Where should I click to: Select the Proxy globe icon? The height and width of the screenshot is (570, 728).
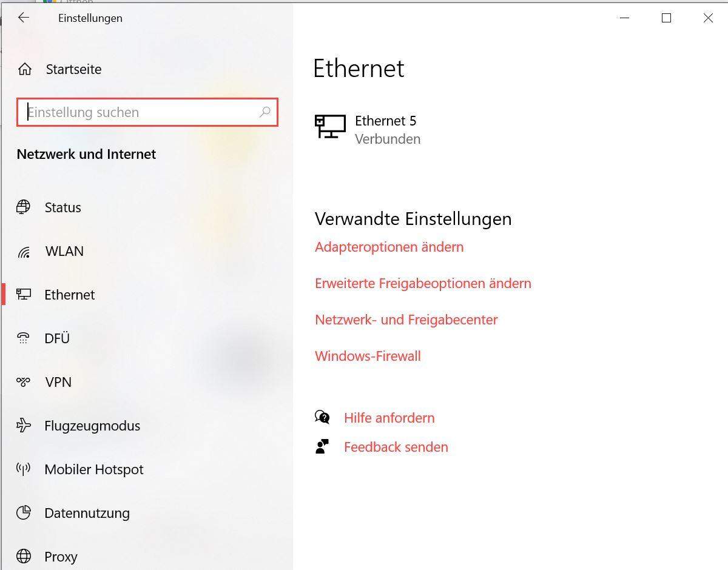coord(23,556)
